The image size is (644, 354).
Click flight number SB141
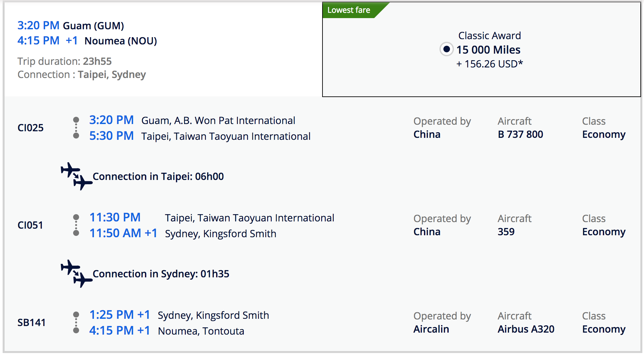point(31,322)
